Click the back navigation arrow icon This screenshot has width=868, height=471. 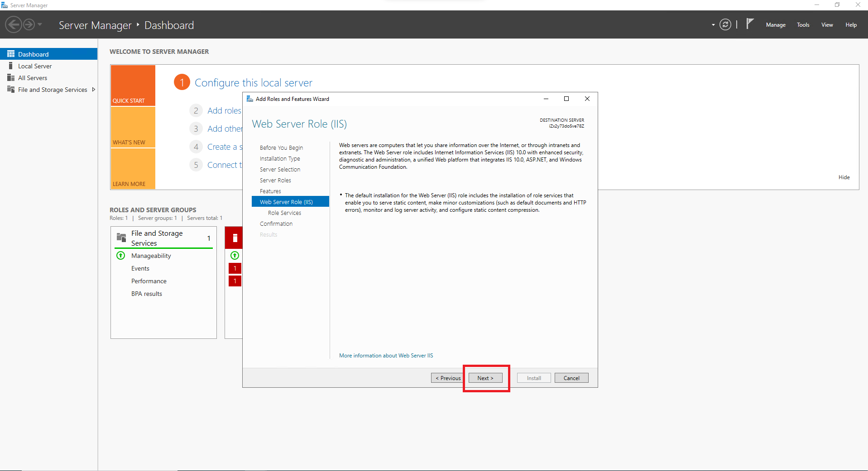coord(14,24)
